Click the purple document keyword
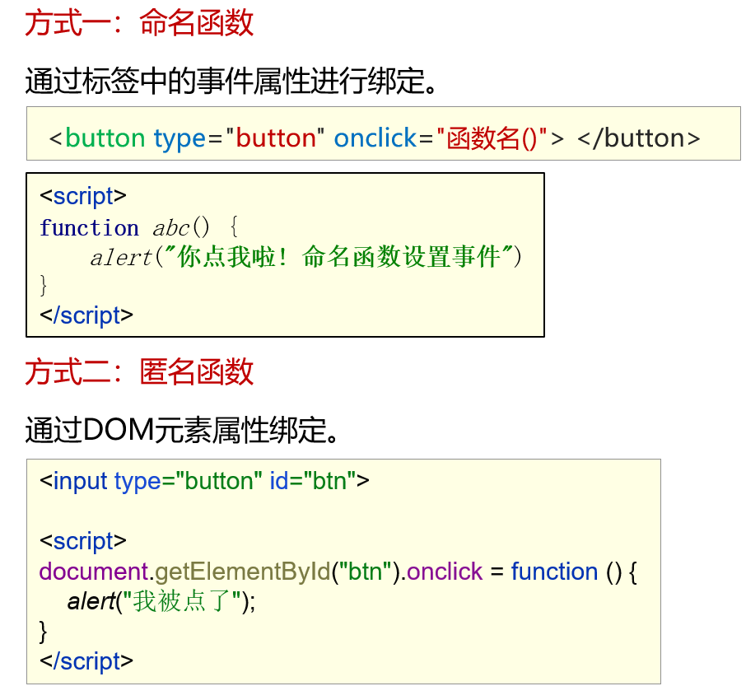Image resolution: width=746 pixels, height=700 pixels. click(x=94, y=571)
